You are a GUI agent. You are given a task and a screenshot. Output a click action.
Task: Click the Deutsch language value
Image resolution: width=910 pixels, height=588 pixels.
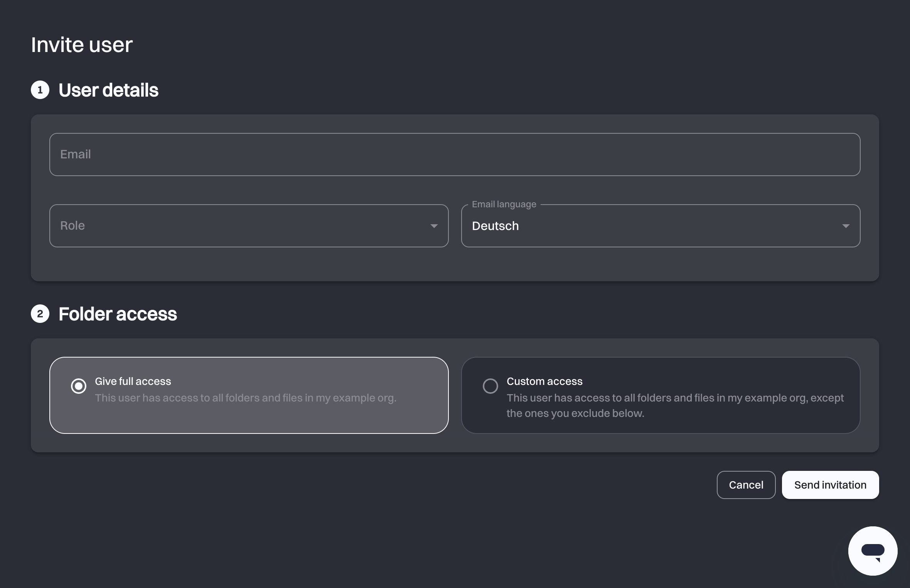point(495,226)
